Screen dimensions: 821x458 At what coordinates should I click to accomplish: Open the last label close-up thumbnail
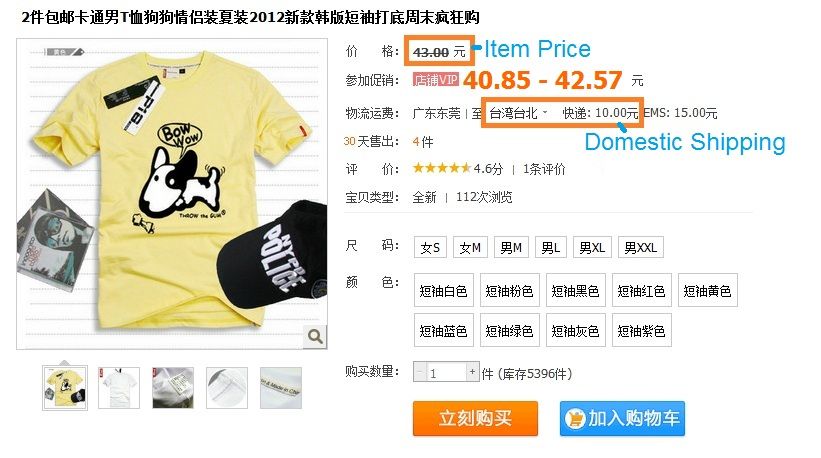[281, 388]
